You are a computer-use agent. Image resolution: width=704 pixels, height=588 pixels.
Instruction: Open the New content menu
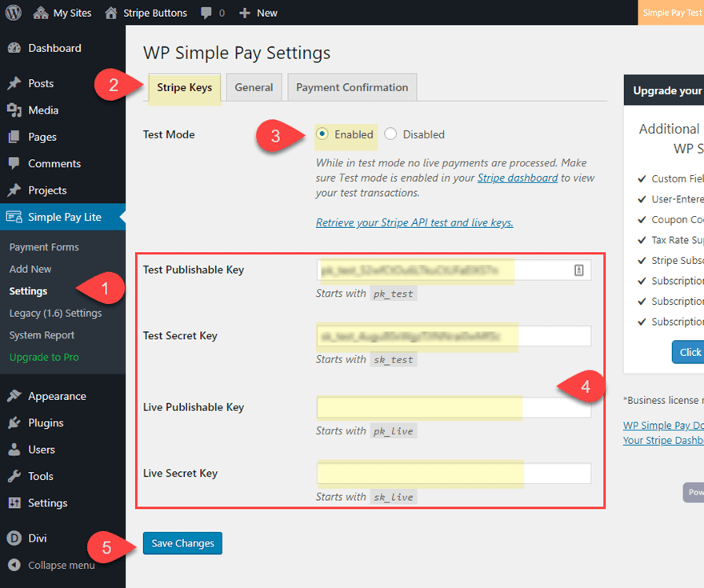(258, 13)
